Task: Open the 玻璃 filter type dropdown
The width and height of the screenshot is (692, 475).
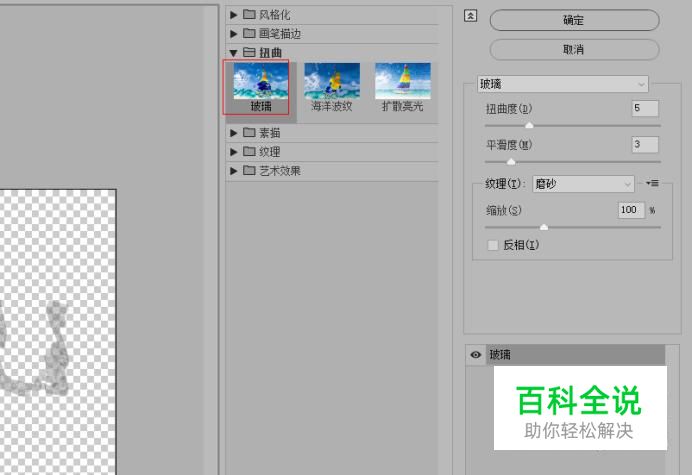Action: click(x=563, y=84)
